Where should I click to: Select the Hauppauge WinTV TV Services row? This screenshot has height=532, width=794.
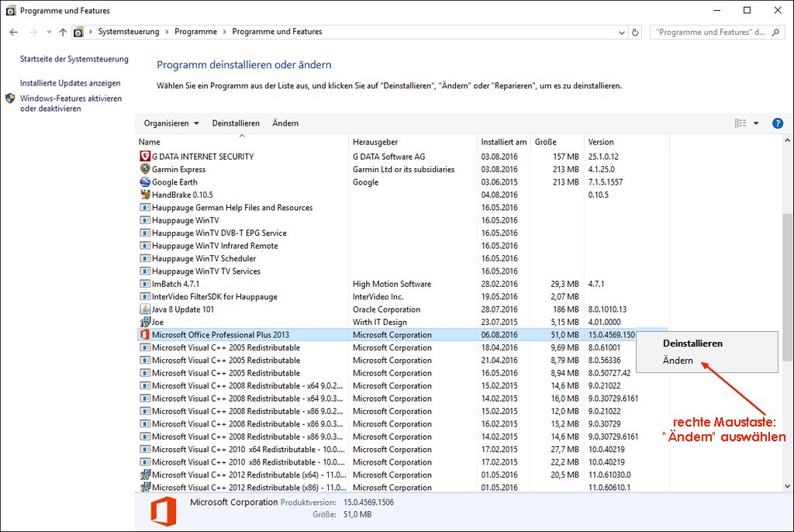pyautogui.click(x=402, y=271)
